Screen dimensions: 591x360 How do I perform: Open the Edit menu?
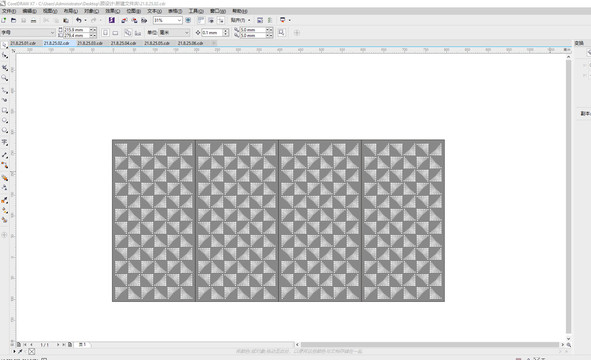29,11
